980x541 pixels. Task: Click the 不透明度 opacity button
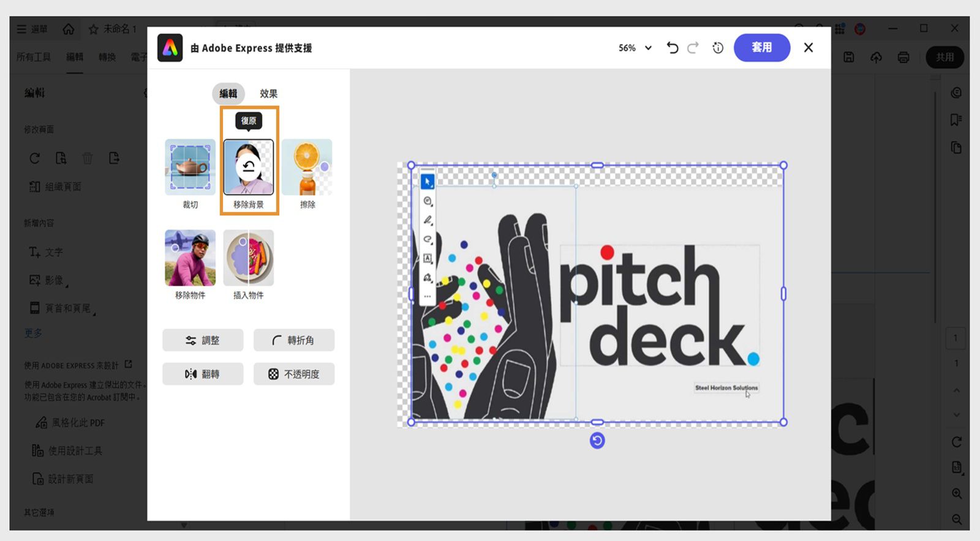[x=294, y=374]
